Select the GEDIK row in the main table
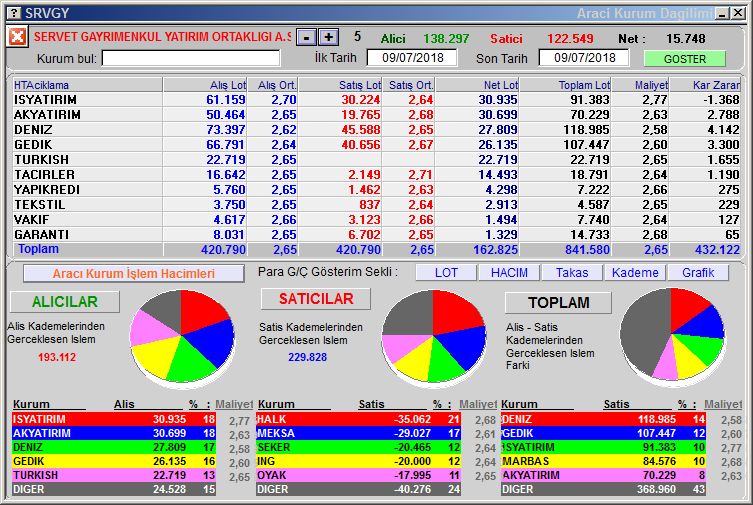753x505 pixels. coord(376,144)
